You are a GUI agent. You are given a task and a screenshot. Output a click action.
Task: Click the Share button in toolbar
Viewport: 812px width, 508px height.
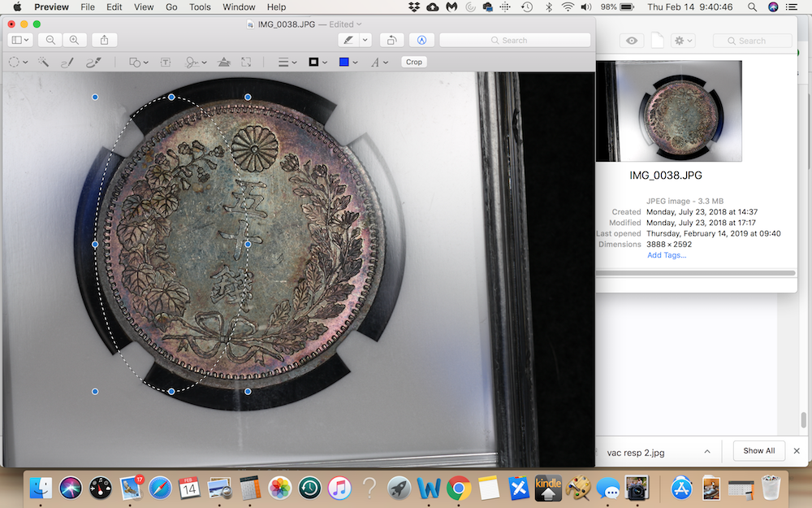tap(104, 40)
